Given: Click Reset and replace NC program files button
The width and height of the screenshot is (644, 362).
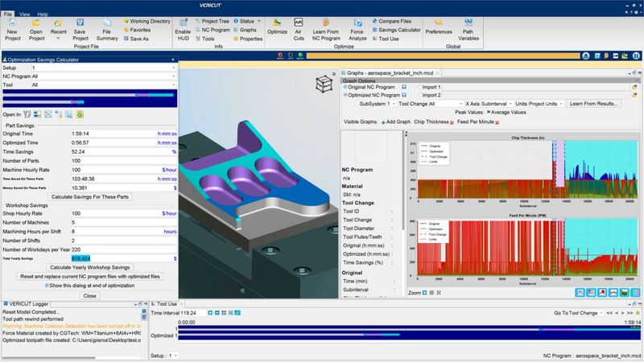Looking at the screenshot, I should (90, 276).
